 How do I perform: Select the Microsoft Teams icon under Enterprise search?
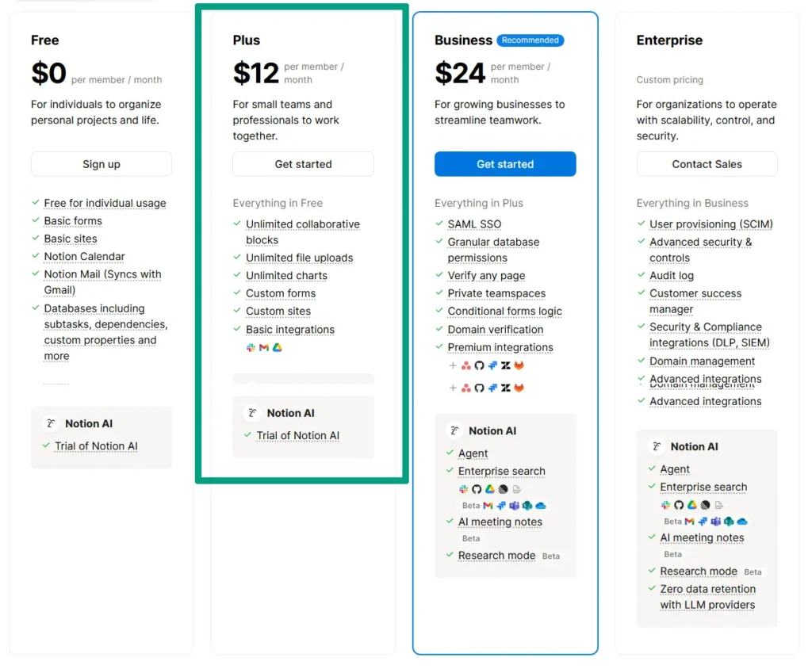click(513, 505)
